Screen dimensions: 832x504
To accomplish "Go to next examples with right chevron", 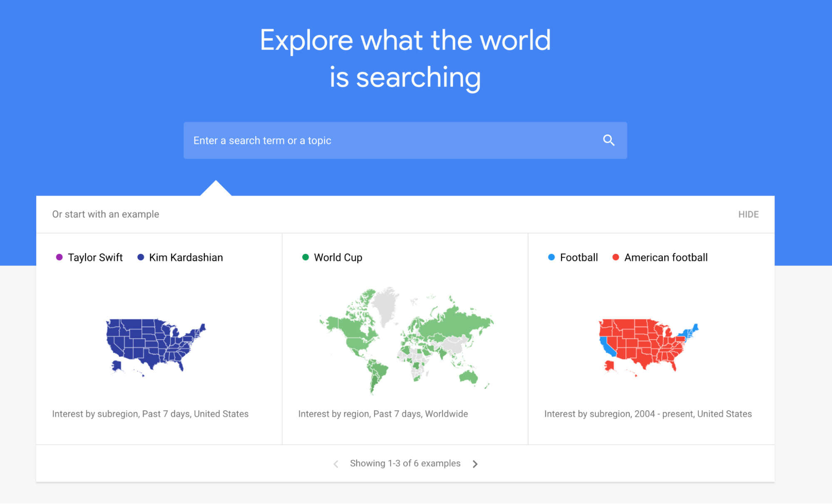I will point(475,464).
